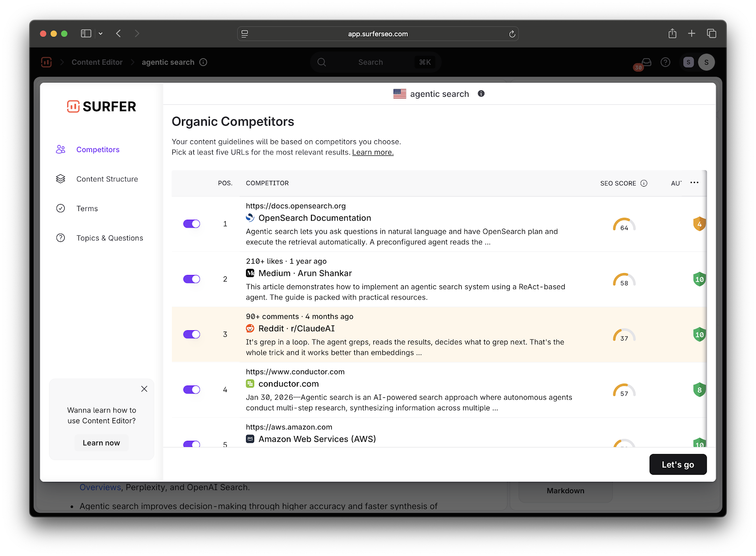Screen dimensions: 756x556
Task: Open table column options three-dot menu
Action: [694, 183]
